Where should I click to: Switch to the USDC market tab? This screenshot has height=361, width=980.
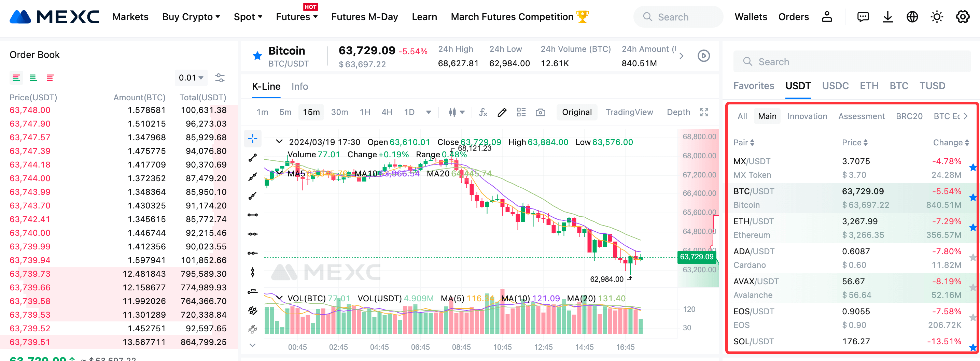(835, 86)
